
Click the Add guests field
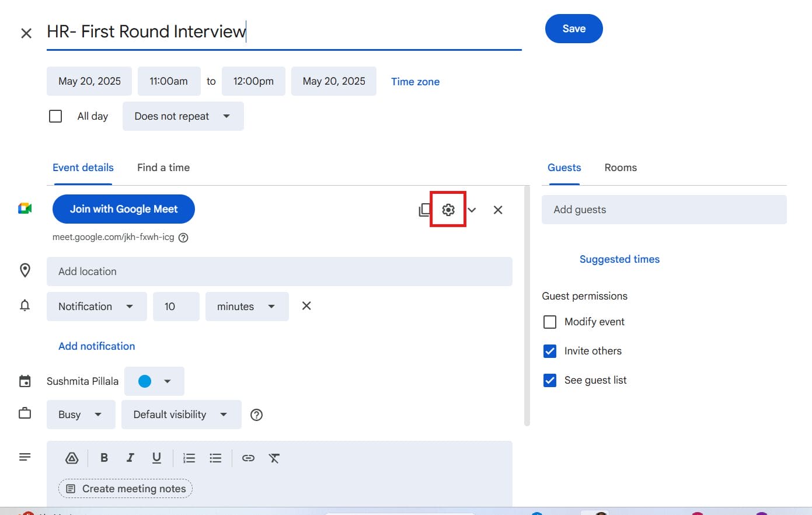[x=664, y=209]
